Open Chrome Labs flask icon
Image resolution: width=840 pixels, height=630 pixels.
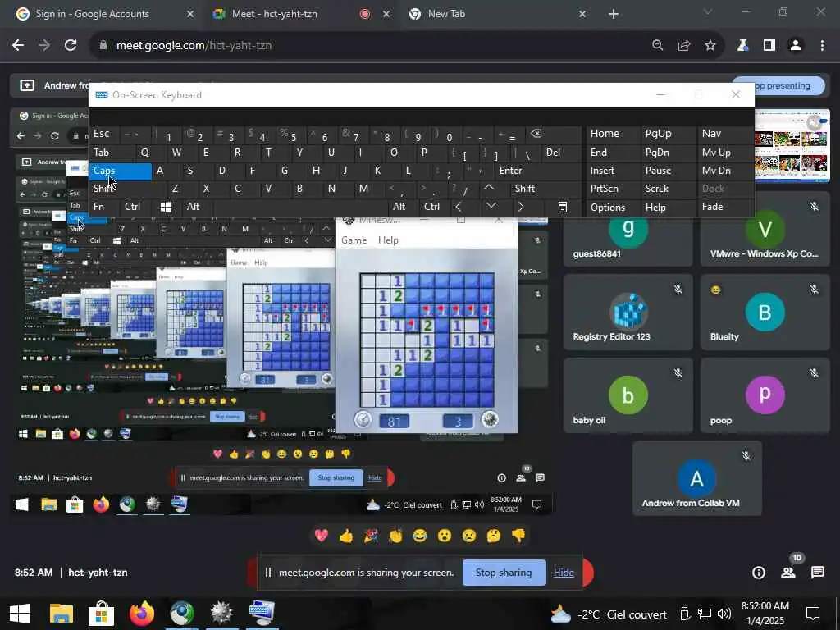click(x=742, y=46)
